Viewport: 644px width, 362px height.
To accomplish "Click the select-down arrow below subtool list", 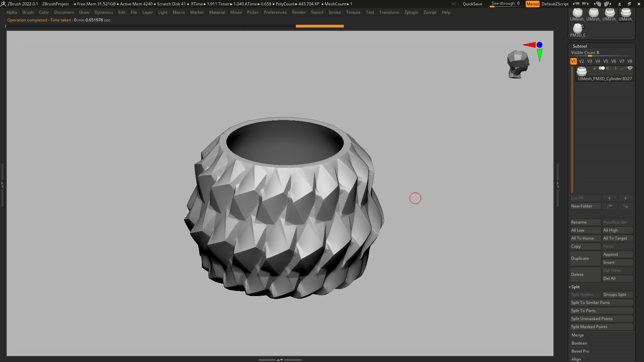I will tap(626, 198).
